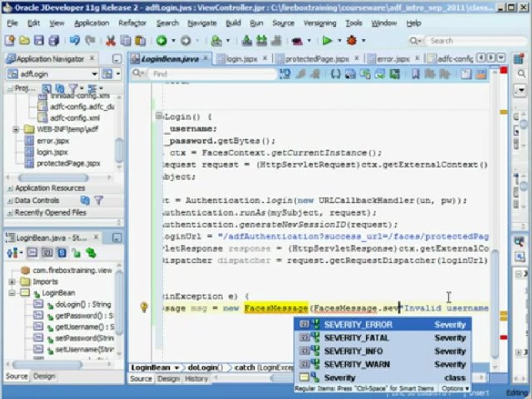532x399 pixels.
Task: Minimize the LoginBean.java Structure panel
Action: coord(117,238)
